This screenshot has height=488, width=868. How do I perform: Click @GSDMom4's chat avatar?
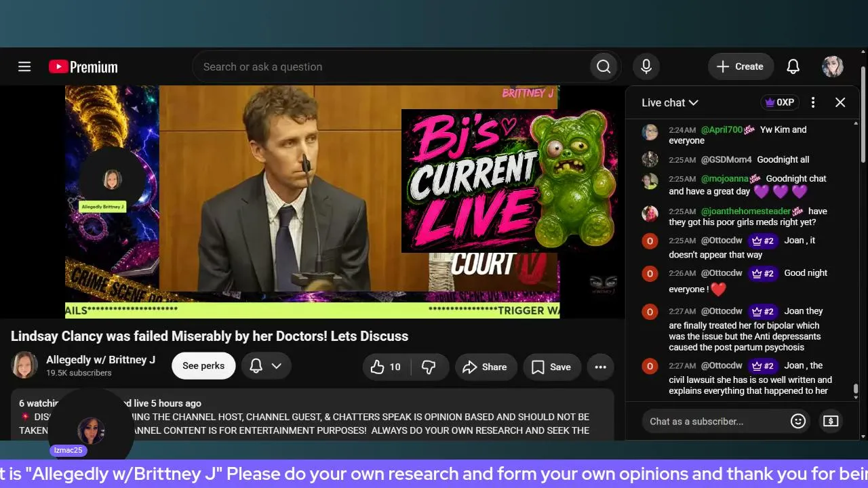(x=650, y=159)
